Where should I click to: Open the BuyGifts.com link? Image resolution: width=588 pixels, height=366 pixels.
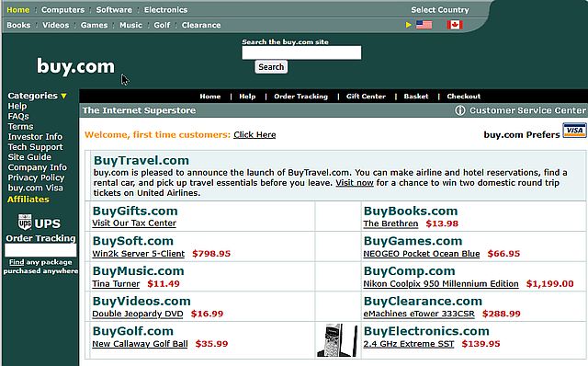135,211
